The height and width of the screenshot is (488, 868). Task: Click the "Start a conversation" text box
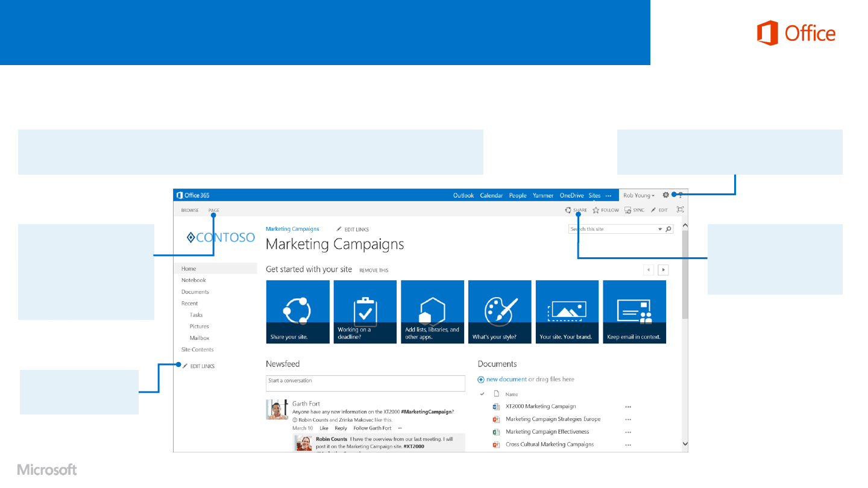coord(365,383)
